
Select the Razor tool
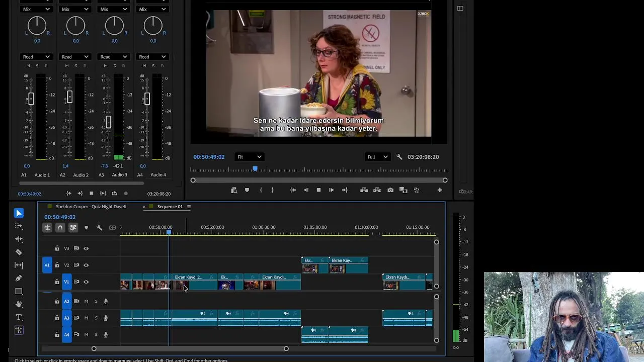19,252
